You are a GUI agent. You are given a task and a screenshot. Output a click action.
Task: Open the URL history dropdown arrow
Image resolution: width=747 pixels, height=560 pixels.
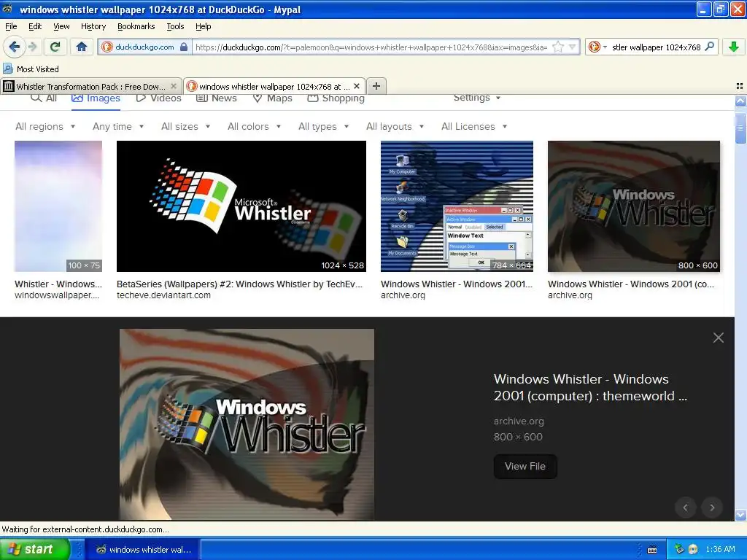coord(573,47)
